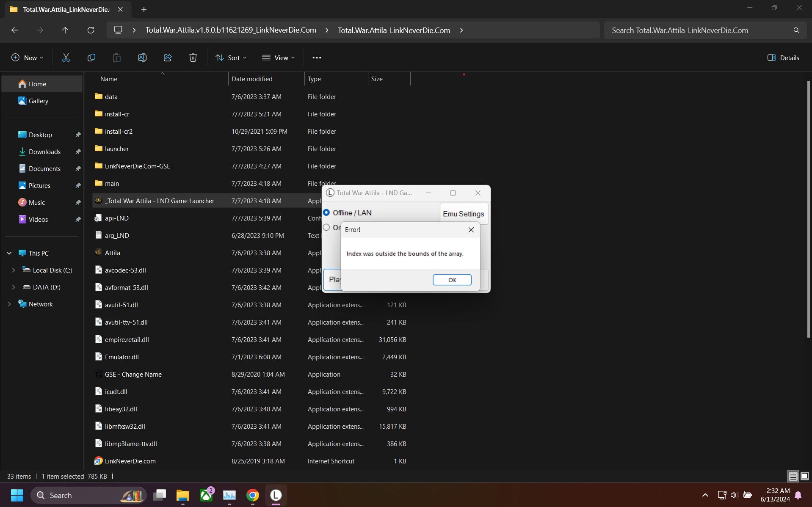
Task: Select the Offline / LAN radio option
Action: click(326, 212)
